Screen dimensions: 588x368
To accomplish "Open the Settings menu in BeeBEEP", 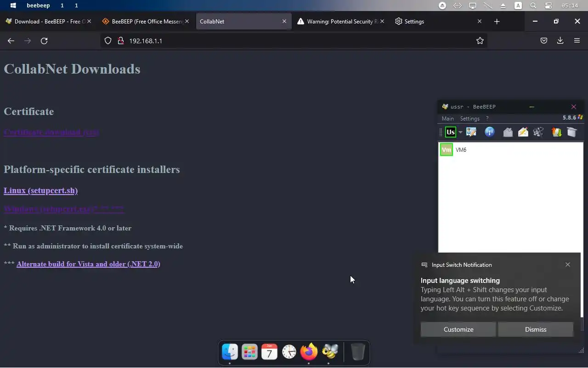I will pos(470,119).
